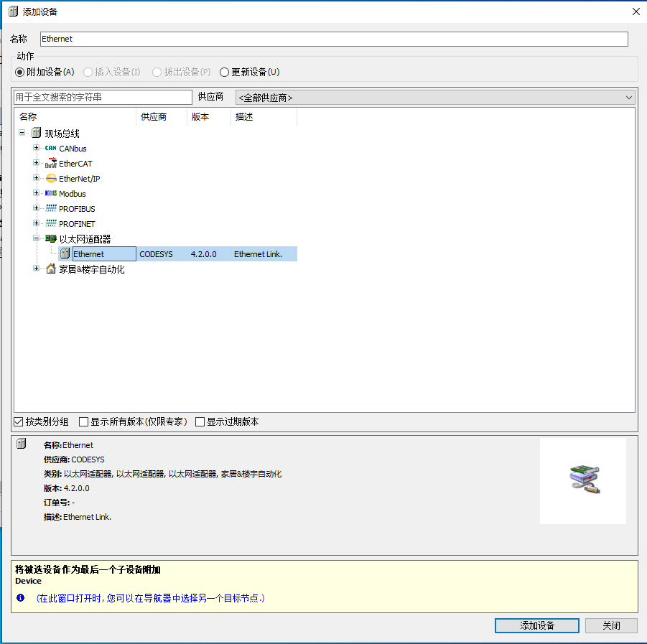The width and height of the screenshot is (647, 644).
Task: Select the EtherCAT tree label
Action: coord(75,164)
